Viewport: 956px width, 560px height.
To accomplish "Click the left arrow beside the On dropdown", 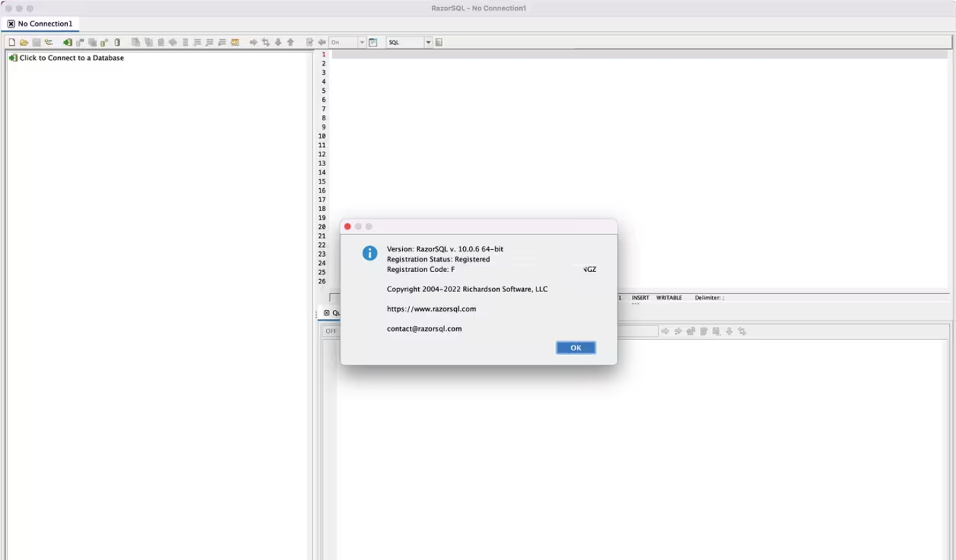I will [x=322, y=42].
